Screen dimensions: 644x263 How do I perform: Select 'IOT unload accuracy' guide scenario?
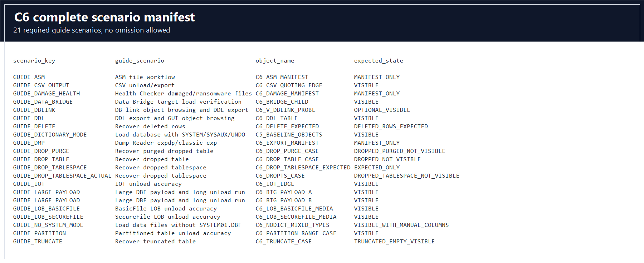click(148, 184)
